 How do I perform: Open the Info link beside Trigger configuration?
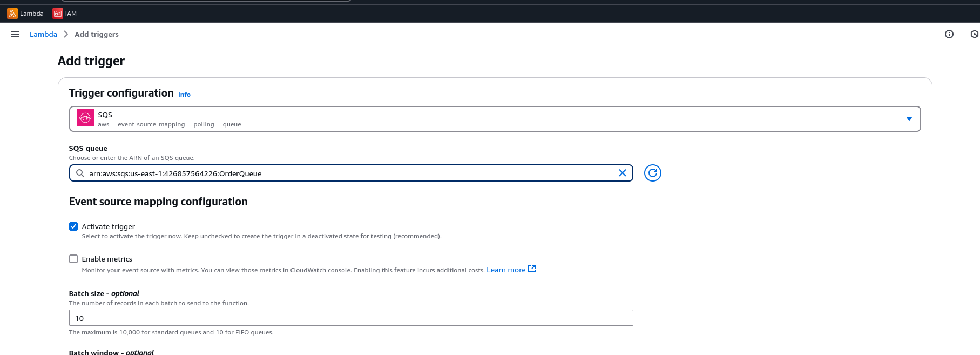[184, 95]
